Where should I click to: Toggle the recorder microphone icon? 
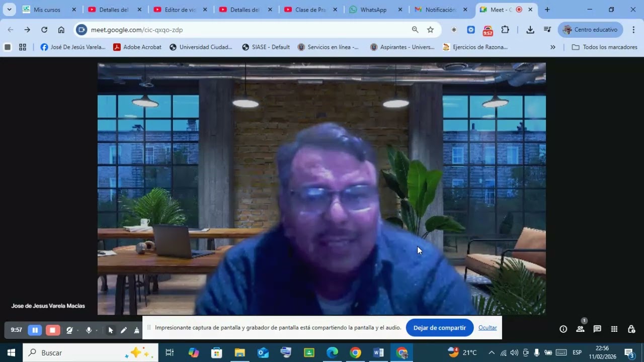click(89, 330)
